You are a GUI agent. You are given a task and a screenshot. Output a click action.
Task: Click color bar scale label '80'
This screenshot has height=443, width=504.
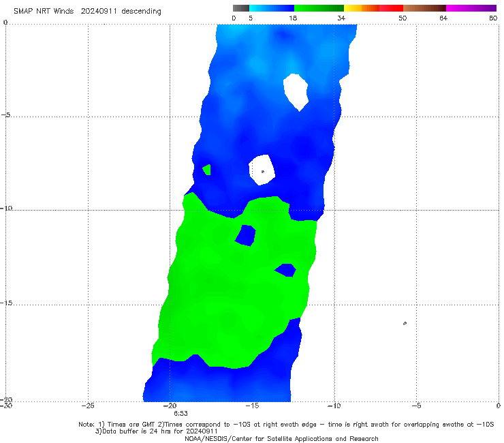click(x=493, y=18)
